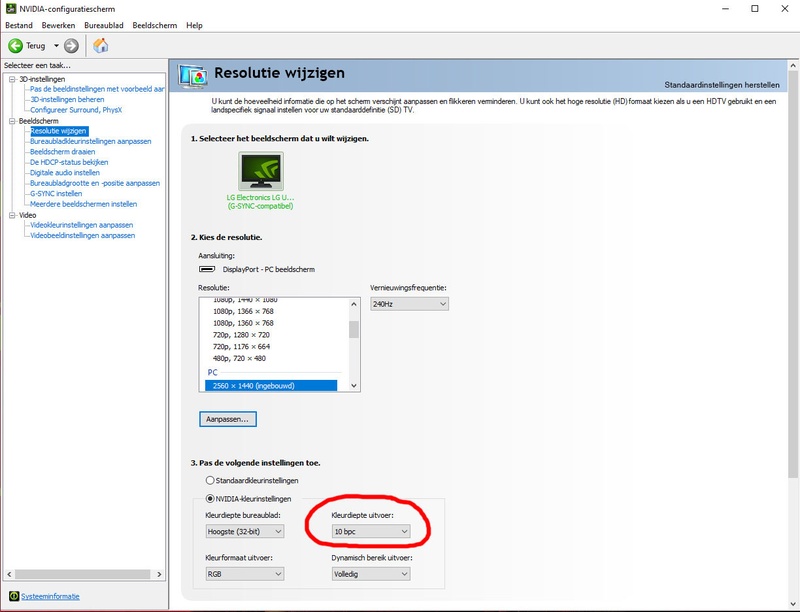Click the main panel scroll-up arrow
The width and height of the screenshot is (800, 612).
coord(793,66)
